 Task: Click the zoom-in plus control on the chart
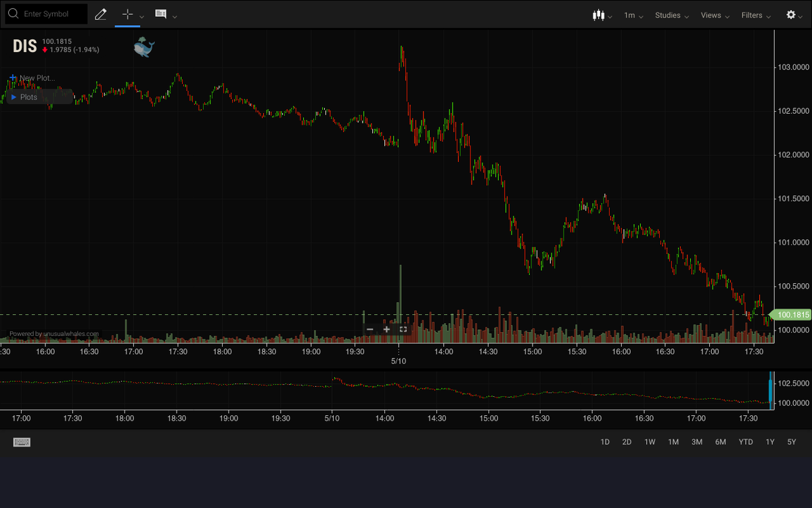[386, 329]
